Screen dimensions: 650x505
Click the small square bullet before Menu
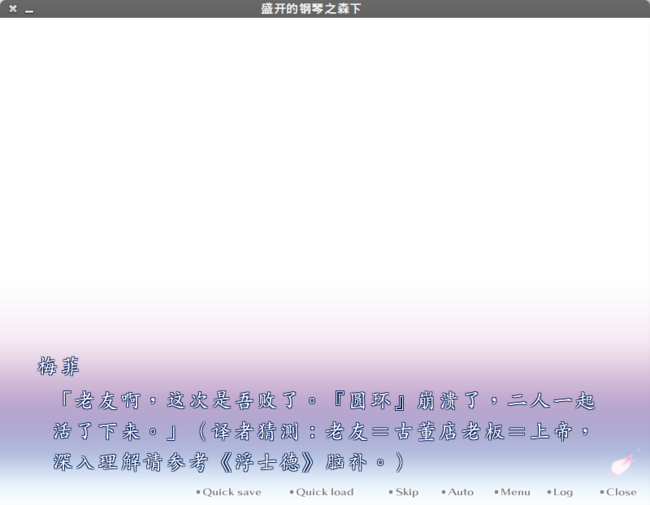point(496,492)
